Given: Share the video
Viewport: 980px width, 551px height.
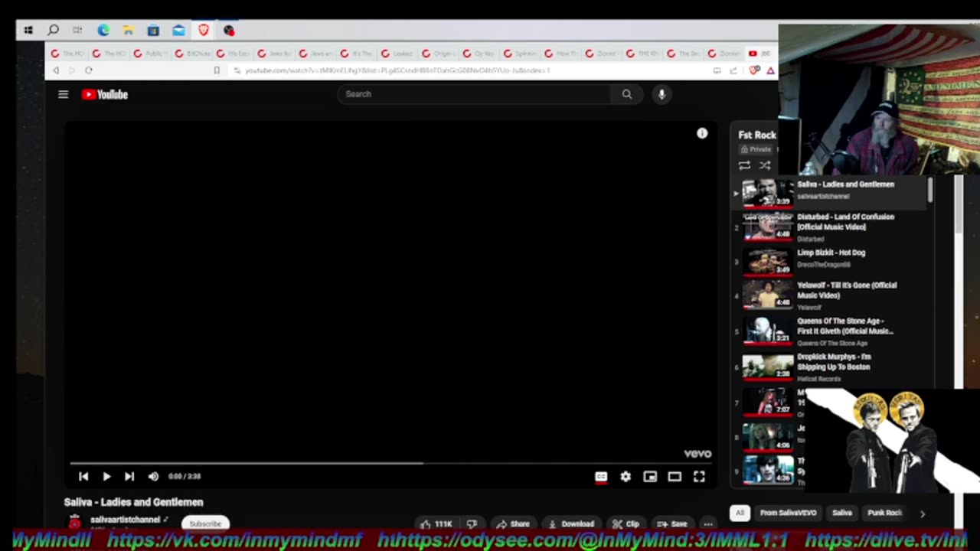Looking at the screenshot, I should click(513, 524).
